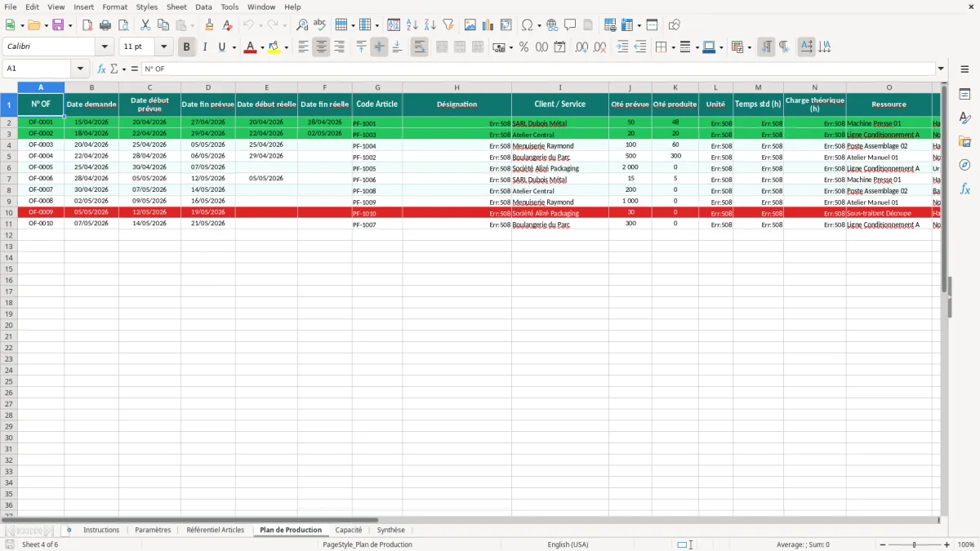The image size is (980, 551).
Task: Switch to the Capacité sheet tab
Action: pos(349,530)
